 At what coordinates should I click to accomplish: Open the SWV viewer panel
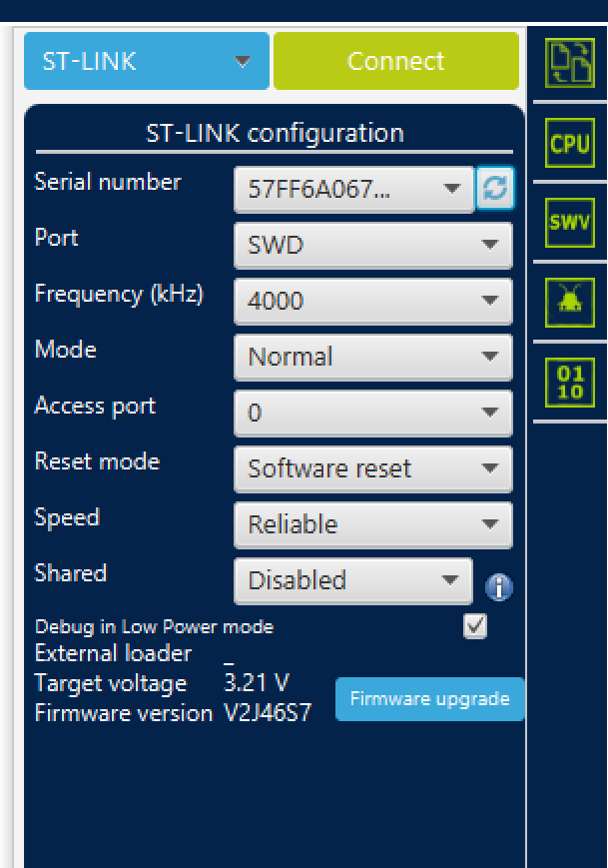[x=569, y=222]
